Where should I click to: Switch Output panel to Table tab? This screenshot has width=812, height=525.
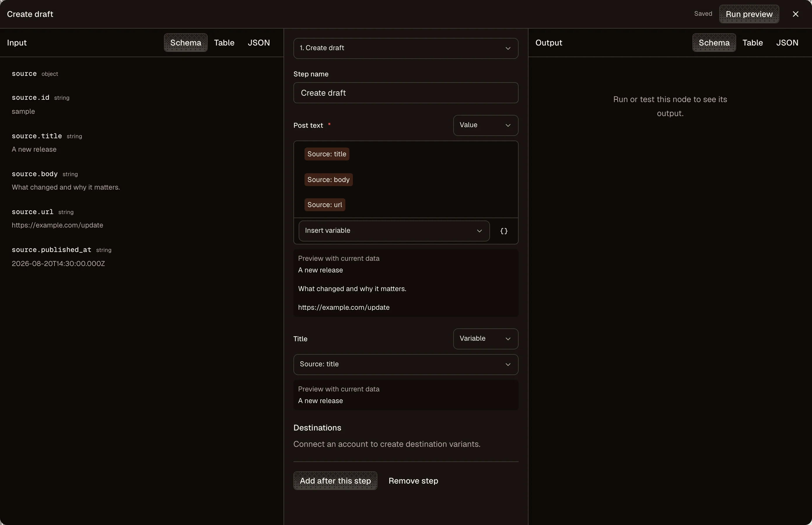(x=752, y=43)
